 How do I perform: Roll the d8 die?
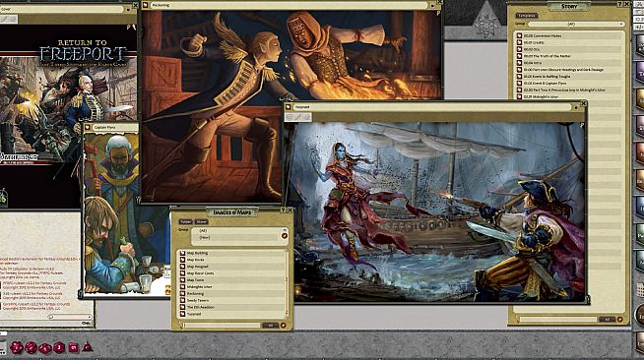click(59, 347)
